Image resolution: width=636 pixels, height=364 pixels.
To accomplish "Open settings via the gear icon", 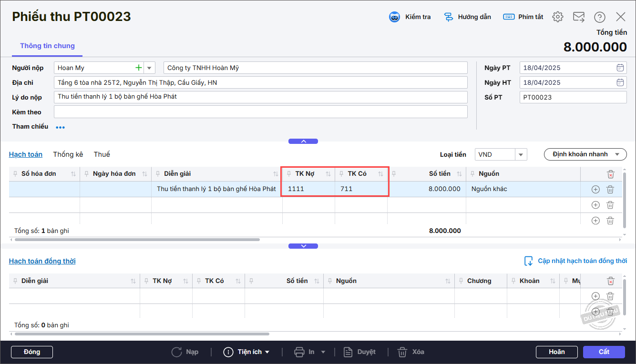I will tap(557, 17).
